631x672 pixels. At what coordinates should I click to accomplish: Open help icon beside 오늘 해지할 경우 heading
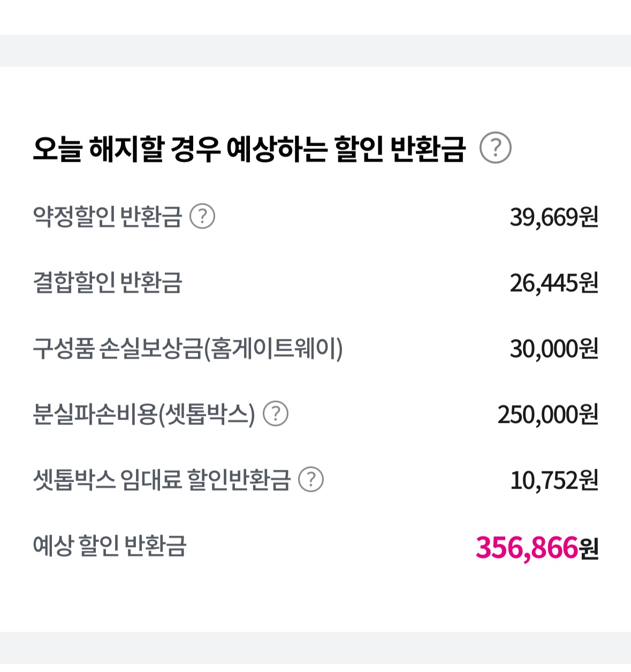point(495,148)
